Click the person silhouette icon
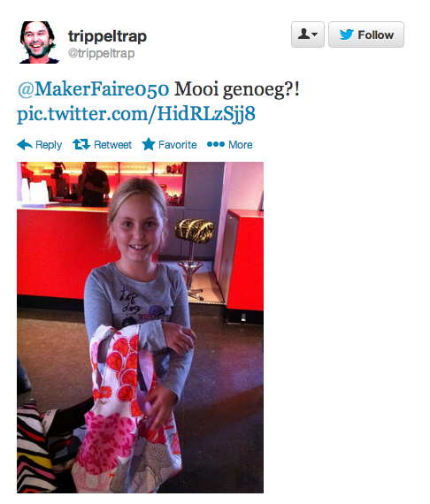Viewport: 430px width, 504px height. point(303,34)
